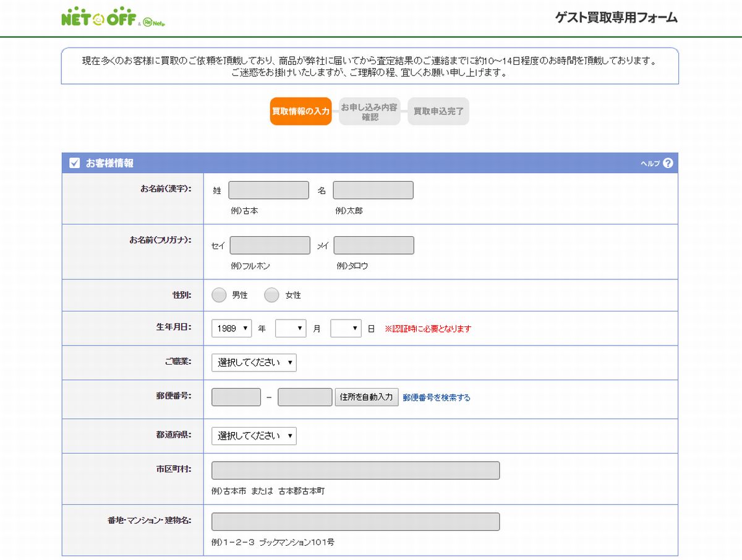Open the 都道府県 prefecture dropdown
The height and width of the screenshot is (560, 742).
point(254,436)
